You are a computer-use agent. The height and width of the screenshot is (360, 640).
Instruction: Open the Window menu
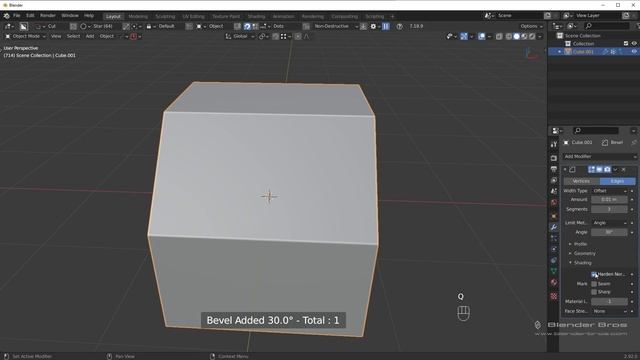coord(70,16)
